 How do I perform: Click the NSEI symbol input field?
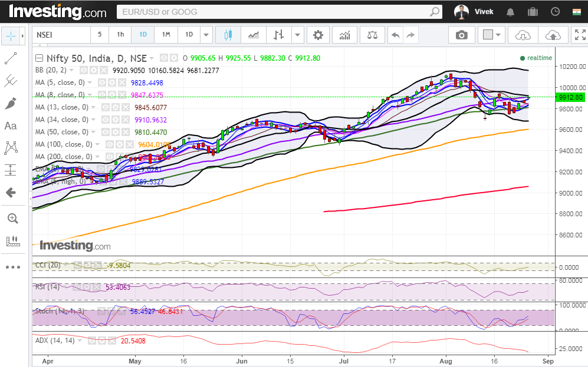(x=61, y=35)
